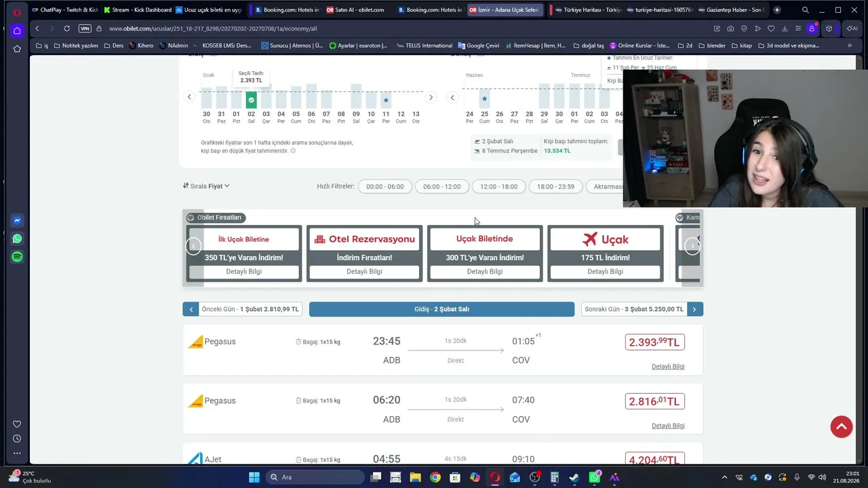
Task: Open Detaylı Bilgi for Uçak Biletinde offer
Action: click(485, 272)
